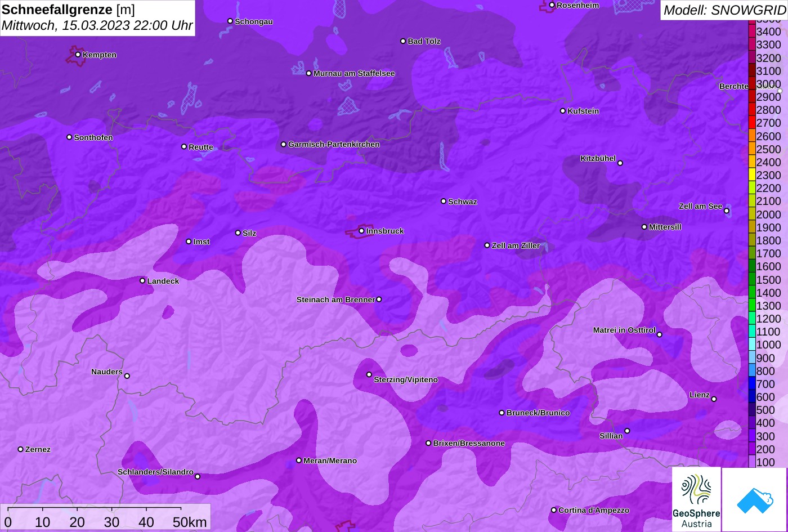The height and width of the screenshot is (532, 788).
Task: Click the Garmisch-Partenkirchen label
Action: click(x=334, y=144)
